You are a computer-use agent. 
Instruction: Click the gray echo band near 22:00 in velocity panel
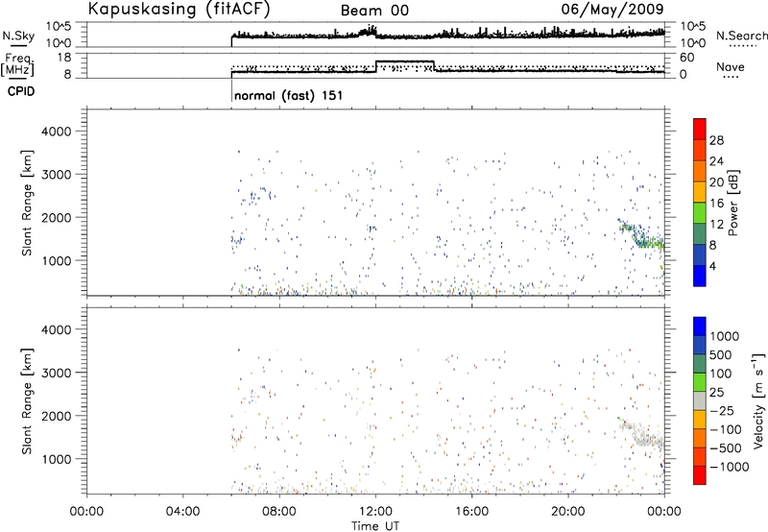click(641, 432)
